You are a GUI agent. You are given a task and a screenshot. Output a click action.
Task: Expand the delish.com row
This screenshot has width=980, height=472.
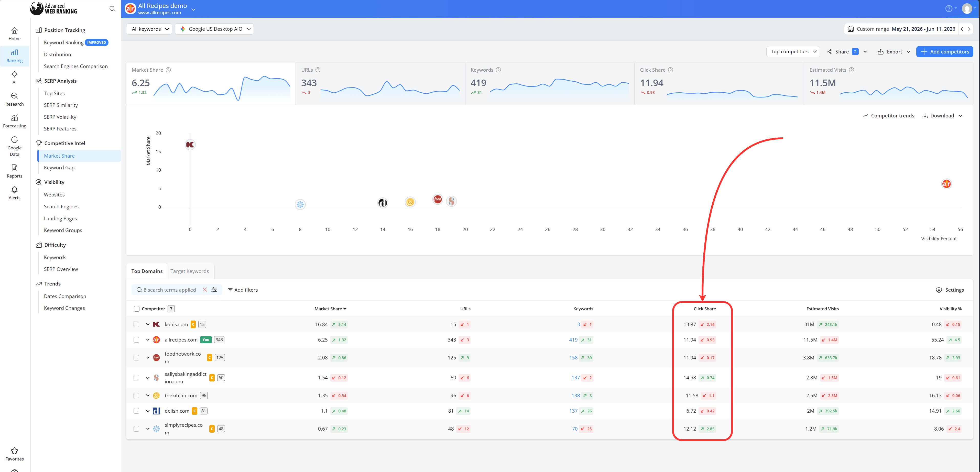click(148, 411)
